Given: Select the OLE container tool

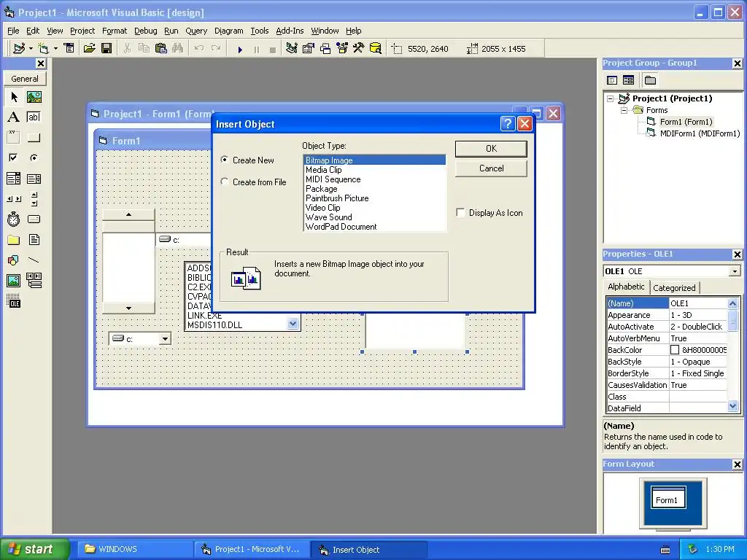Looking at the screenshot, I should click(x=14, y=301).
